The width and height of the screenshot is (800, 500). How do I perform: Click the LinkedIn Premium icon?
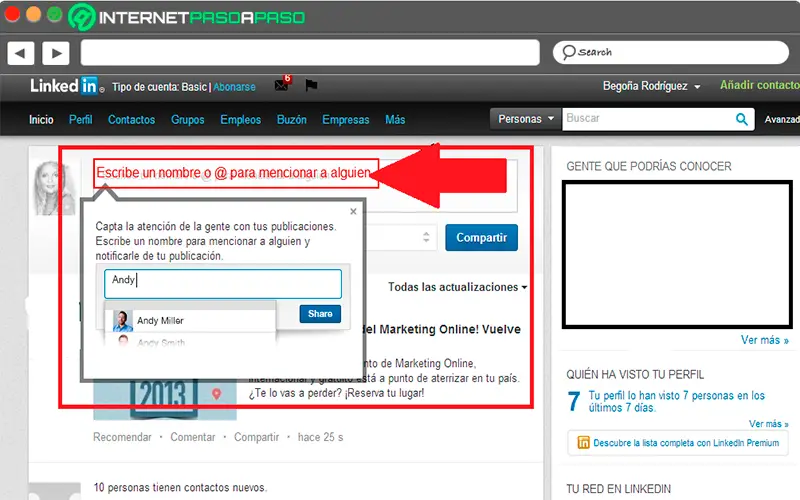click(x=583, y=442)
